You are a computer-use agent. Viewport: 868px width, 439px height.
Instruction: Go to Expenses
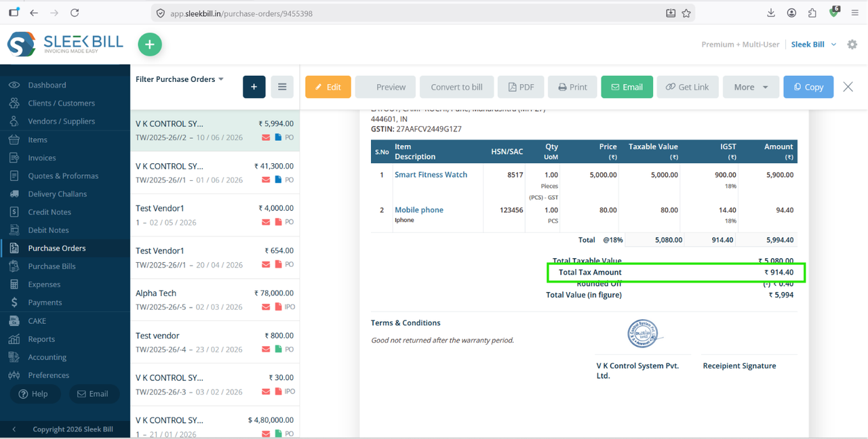coord(44,285)
